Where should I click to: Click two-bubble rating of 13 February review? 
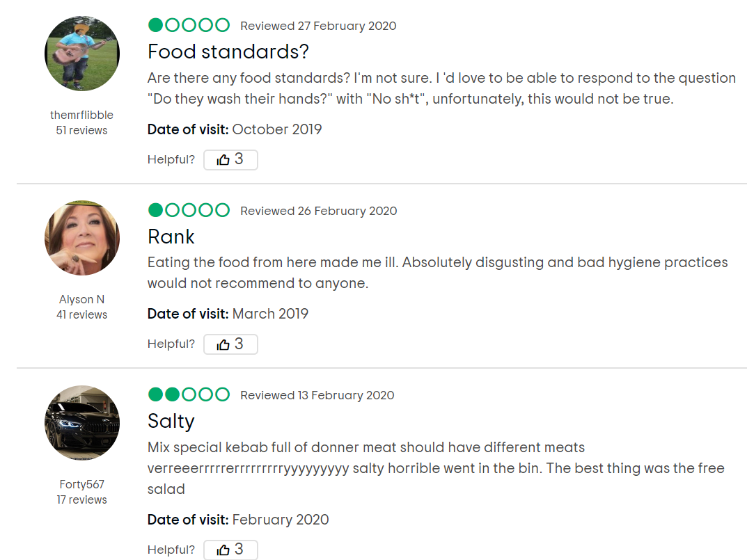[189, 394]
